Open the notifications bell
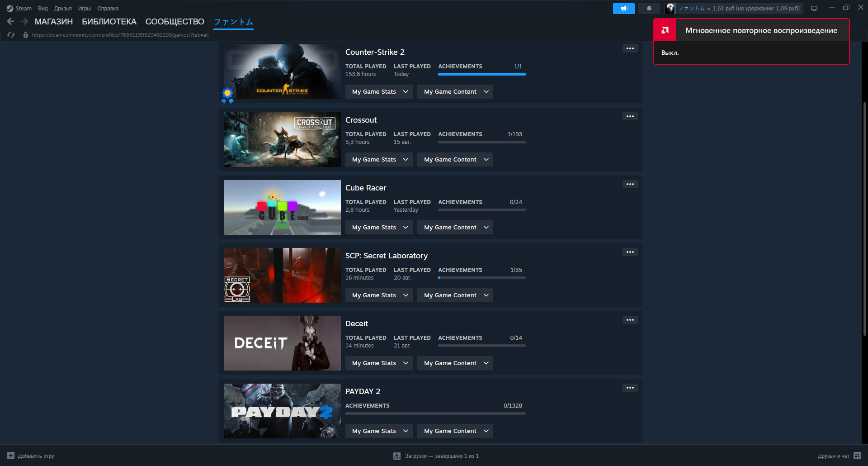The width and height of the screenshot is (868, 466). 649,9
